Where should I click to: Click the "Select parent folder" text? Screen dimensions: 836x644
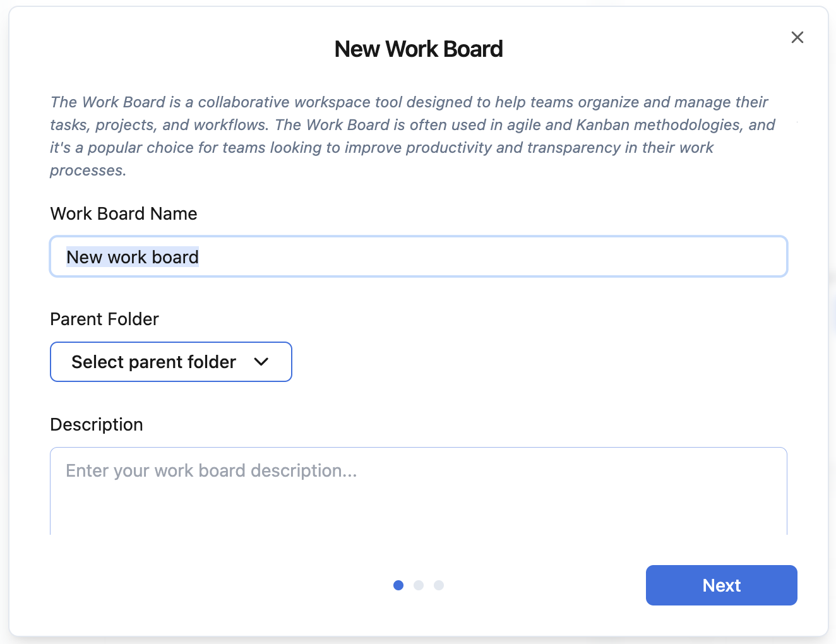[153, 362]
